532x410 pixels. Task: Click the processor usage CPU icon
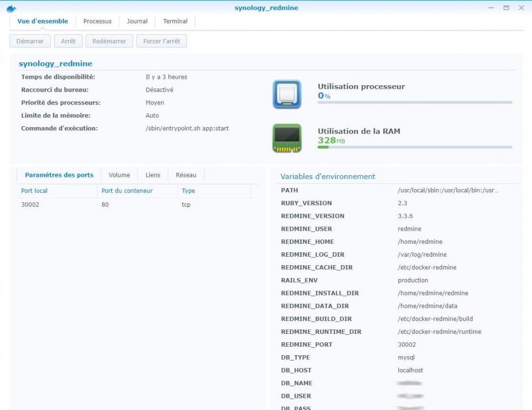pos(287,94)
